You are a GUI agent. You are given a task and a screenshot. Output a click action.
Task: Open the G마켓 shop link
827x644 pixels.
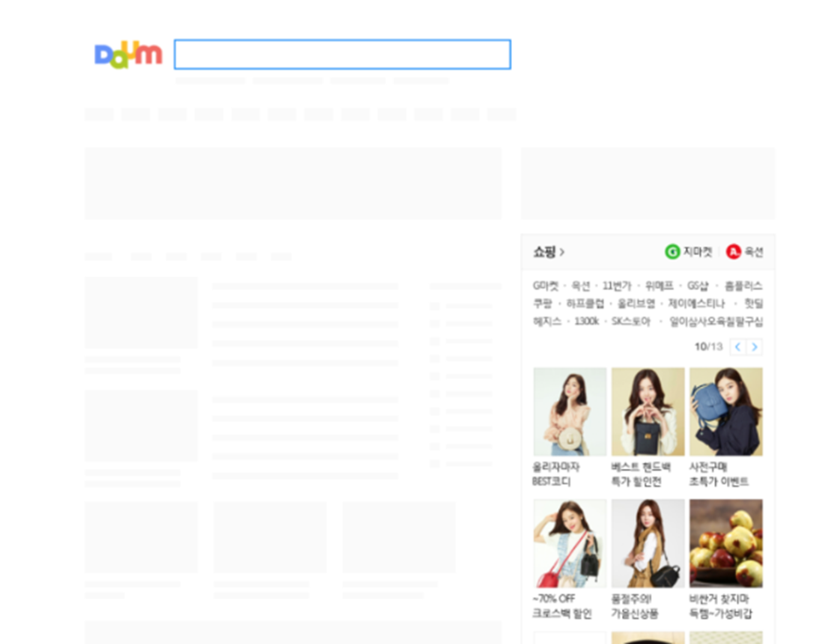click(x=545, y=285)
